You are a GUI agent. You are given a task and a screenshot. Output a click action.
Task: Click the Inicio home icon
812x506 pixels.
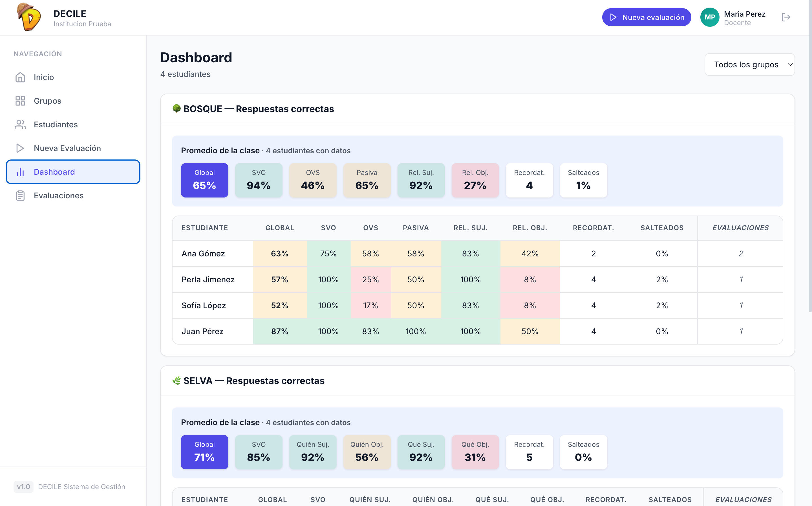(20, 77)
